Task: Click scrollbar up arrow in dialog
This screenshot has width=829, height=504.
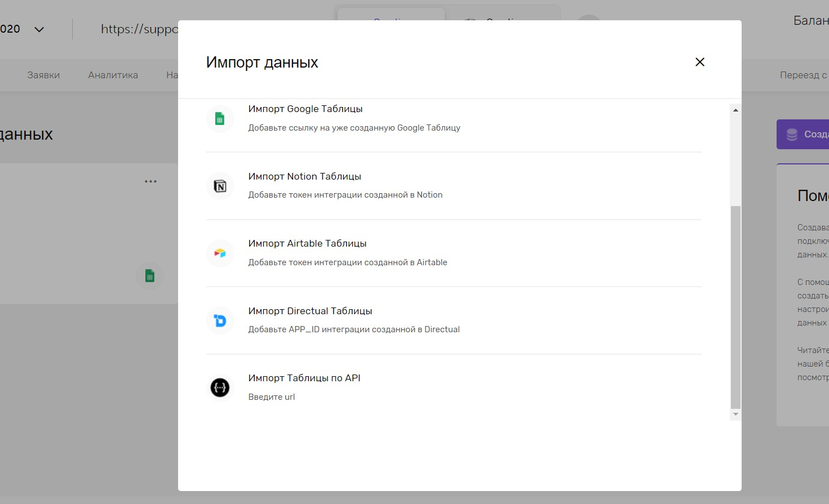Action: coord(735,110)
